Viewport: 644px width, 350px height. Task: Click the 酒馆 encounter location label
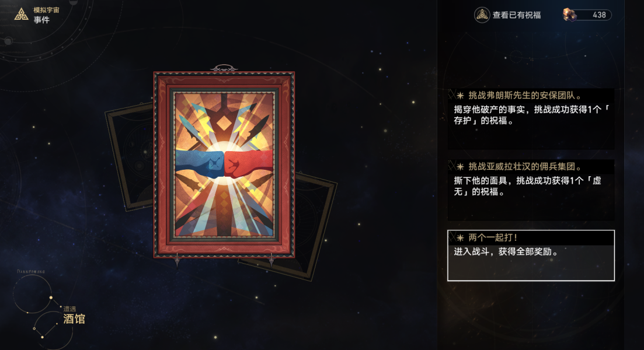tap(74, 319)
